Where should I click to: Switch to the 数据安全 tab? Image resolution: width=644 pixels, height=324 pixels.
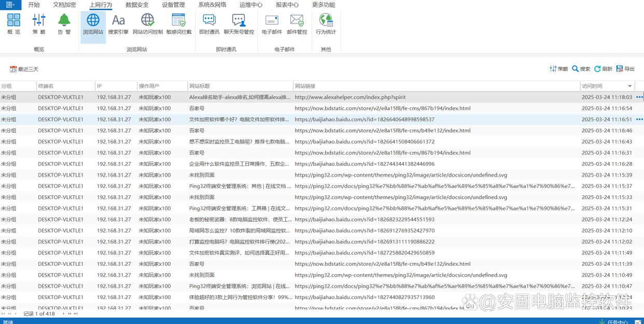coord(137,5)
